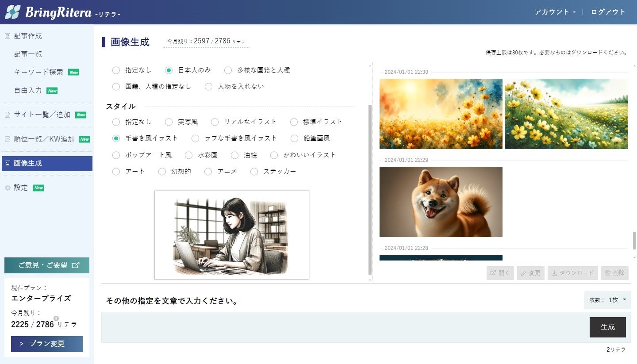The width and height of the screenshot is (637, 364).
Task: Select the リアルなイラスト style
Action: [215, 122]
